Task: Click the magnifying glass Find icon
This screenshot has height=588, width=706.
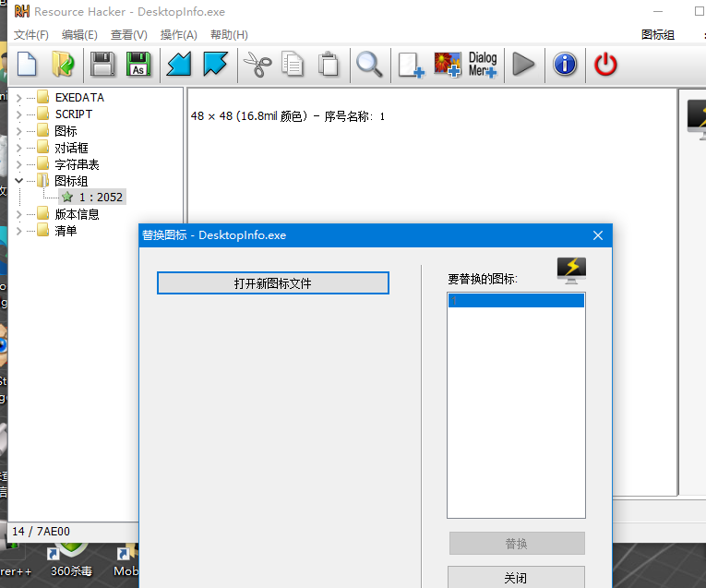Action: (x=369, y=65)
